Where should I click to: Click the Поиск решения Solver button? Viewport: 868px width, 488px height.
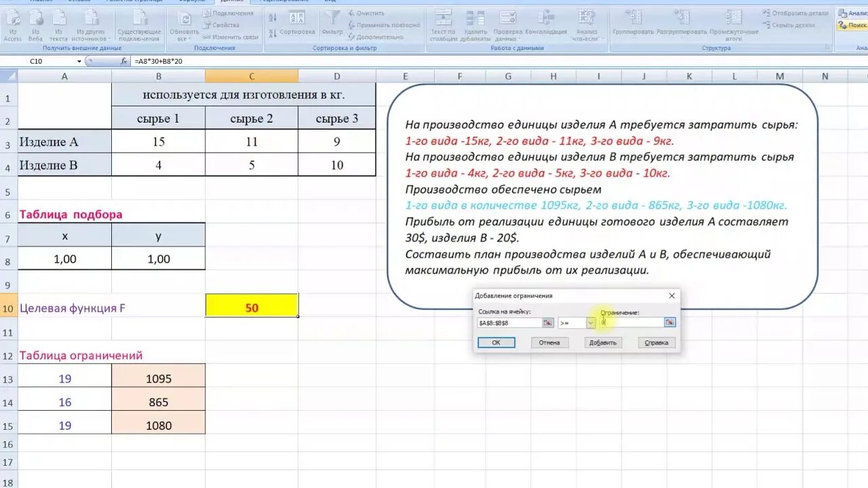(x=853, y=25)
